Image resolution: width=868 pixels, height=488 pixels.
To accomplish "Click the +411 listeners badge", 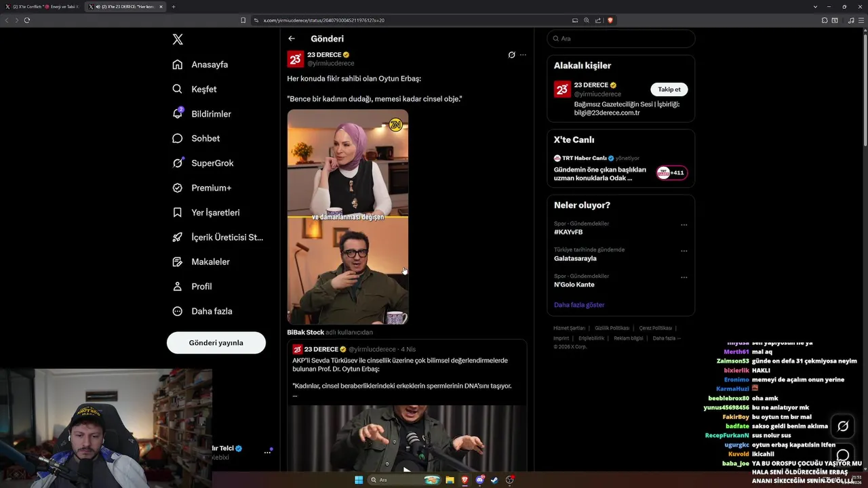I will 672,173.
